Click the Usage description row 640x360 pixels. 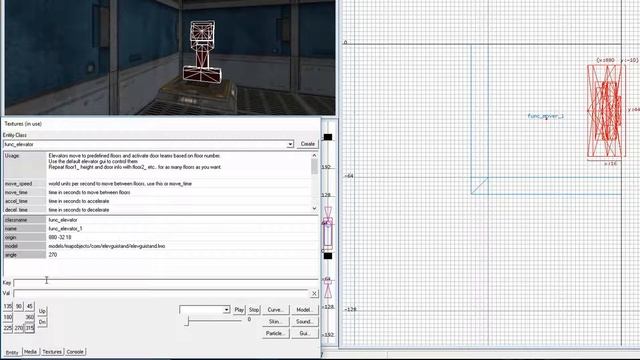pos(158,165)
